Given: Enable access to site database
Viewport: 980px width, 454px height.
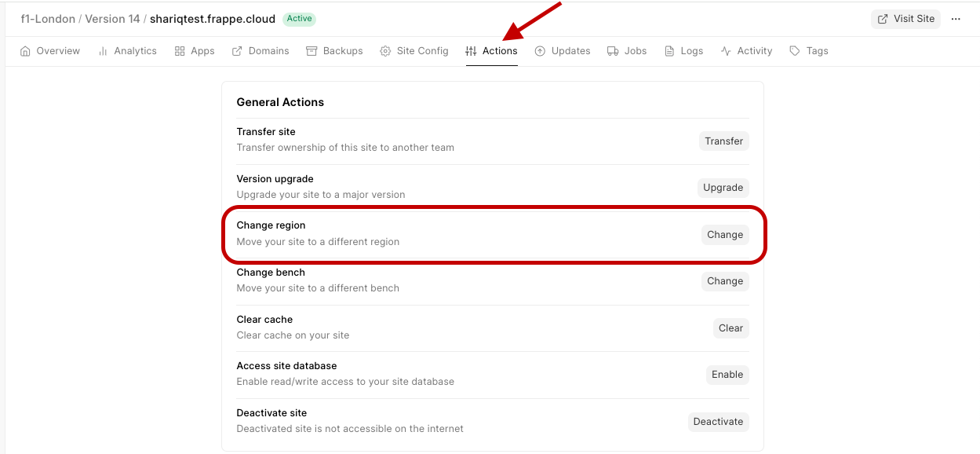Looking at the screenshot, I should point(727,375).
